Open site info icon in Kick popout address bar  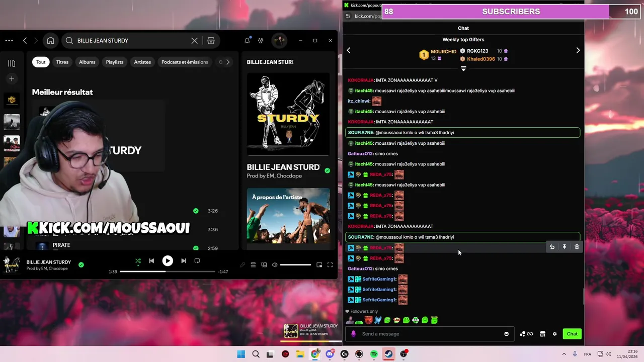(348, 16)
